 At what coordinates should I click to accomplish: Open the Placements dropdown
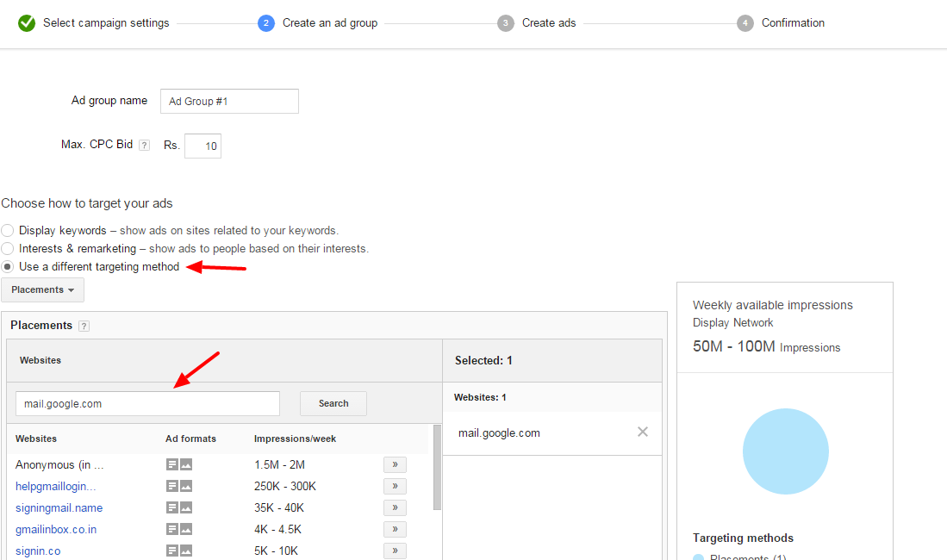pos(43,290)
